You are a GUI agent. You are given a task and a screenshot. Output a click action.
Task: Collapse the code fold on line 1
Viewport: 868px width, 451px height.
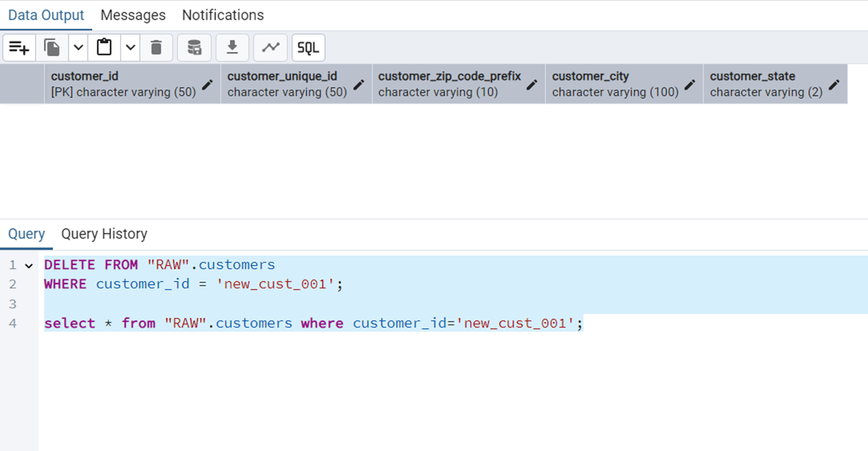29,265
